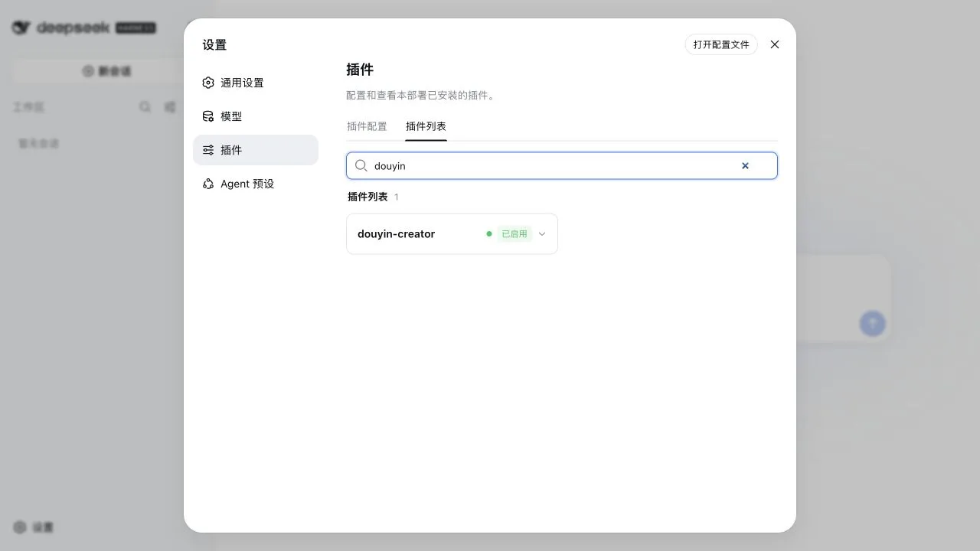Switch to the 插件列表 tab
This screenshot has height=551, width=980.
click(426, 126)
